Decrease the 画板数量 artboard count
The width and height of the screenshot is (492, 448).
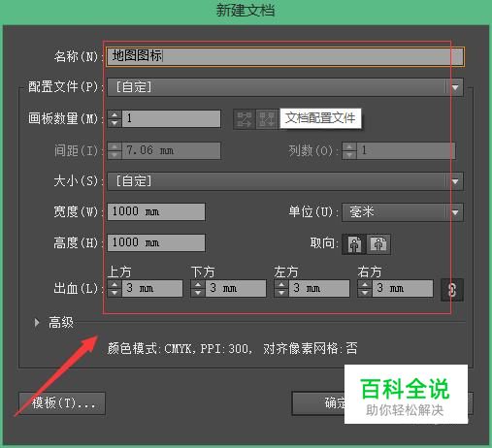coord(115,123)
